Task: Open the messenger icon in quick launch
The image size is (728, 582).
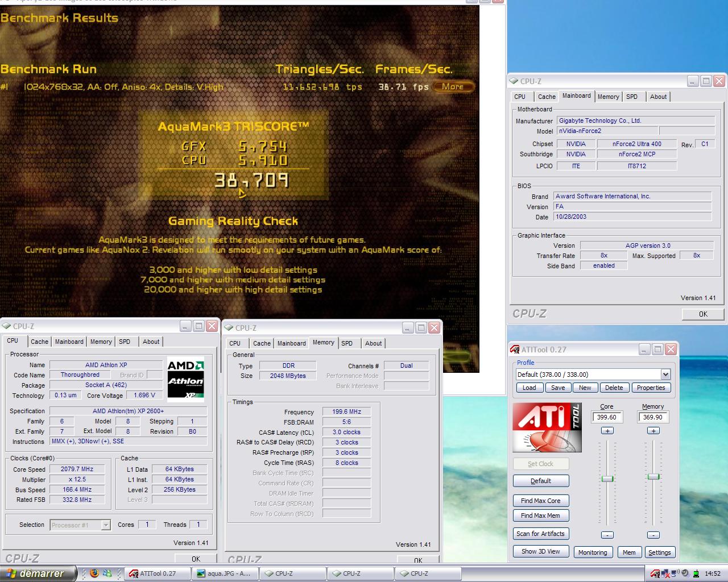Action: coord(106,573)
